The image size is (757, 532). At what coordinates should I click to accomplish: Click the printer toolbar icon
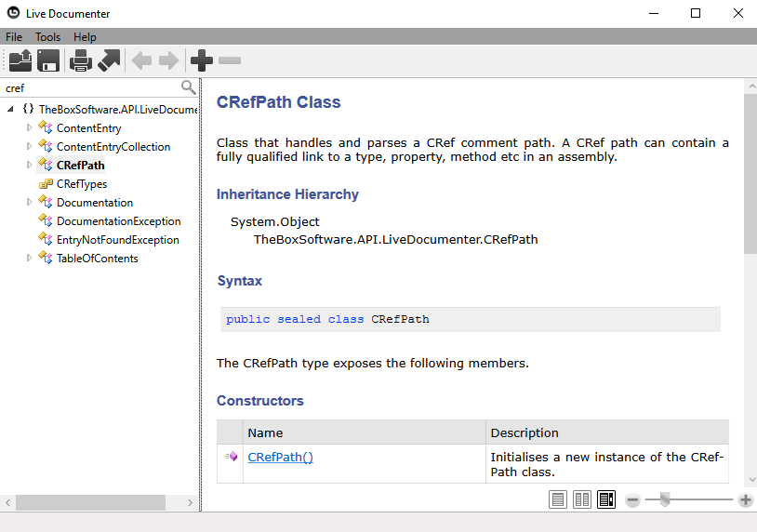pos(81,60)
